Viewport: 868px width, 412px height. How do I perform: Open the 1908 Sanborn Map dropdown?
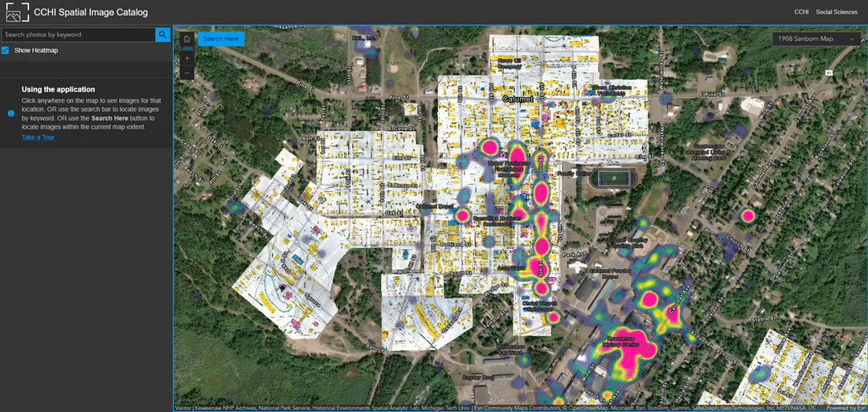816,39
